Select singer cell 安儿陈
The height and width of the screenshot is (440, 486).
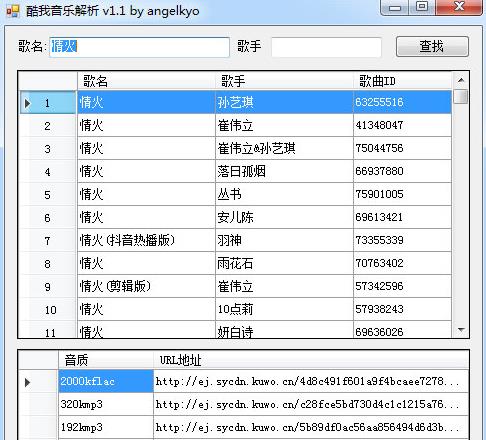tap(284, 217)
